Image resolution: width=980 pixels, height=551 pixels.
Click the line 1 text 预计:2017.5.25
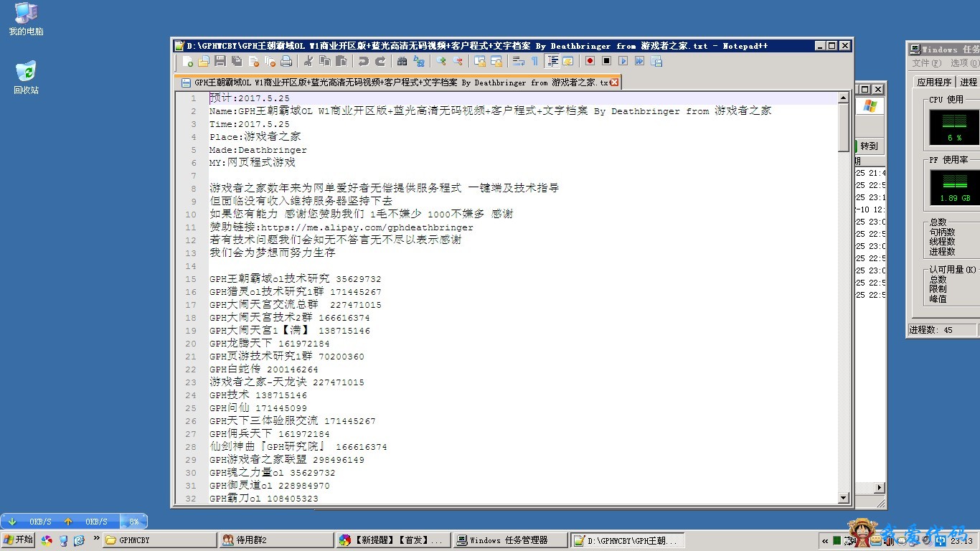point(250,98)
